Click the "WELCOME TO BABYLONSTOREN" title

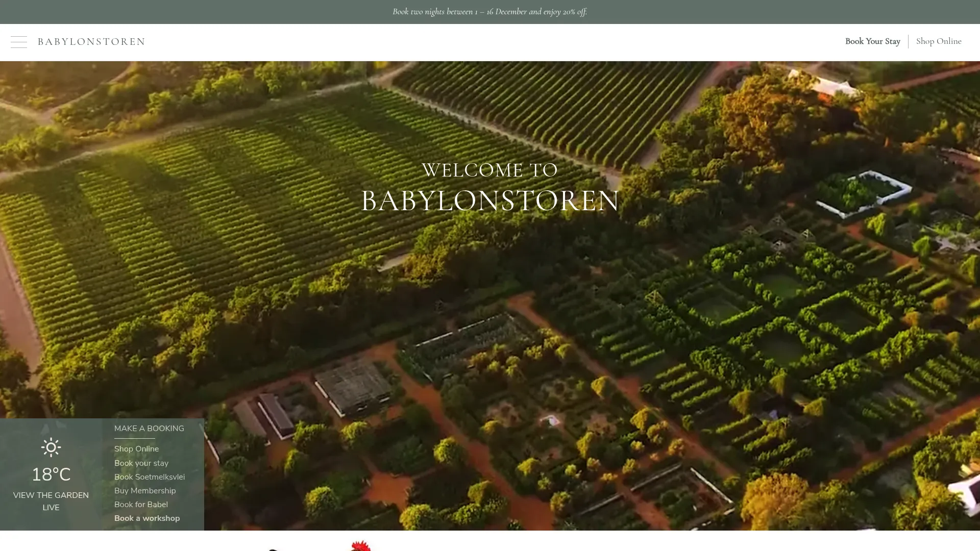[x=489, y=186]
